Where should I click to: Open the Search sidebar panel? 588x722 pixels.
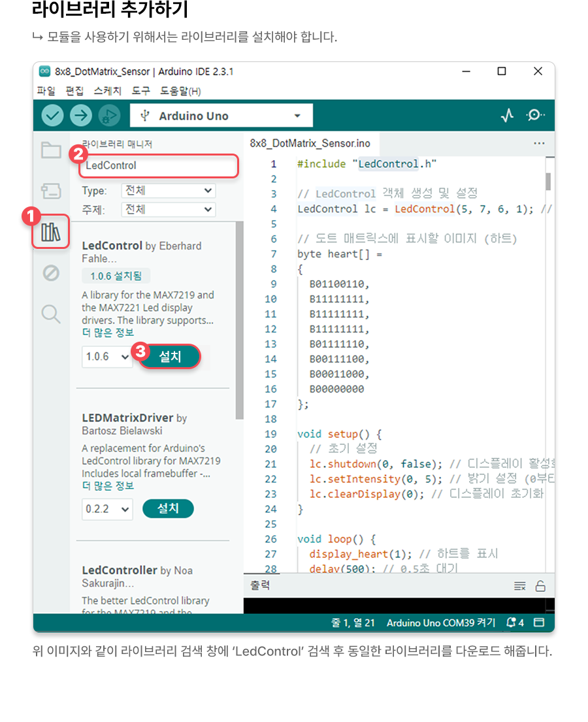(x=51, y=314)
